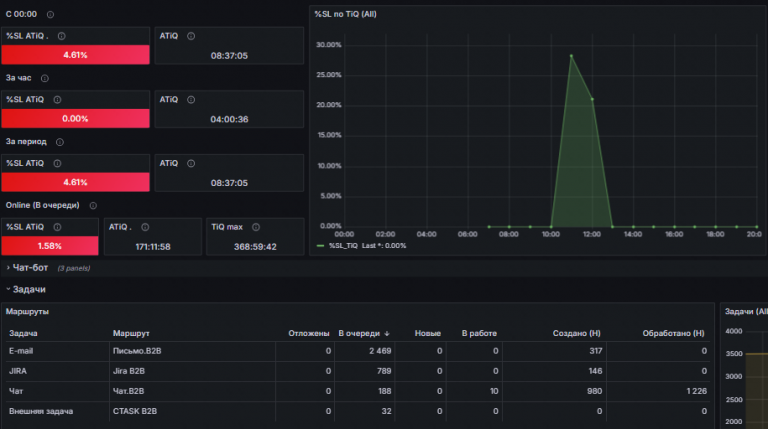Click the JIRA task cell
The image size is (768, 429).
(18, 371)
